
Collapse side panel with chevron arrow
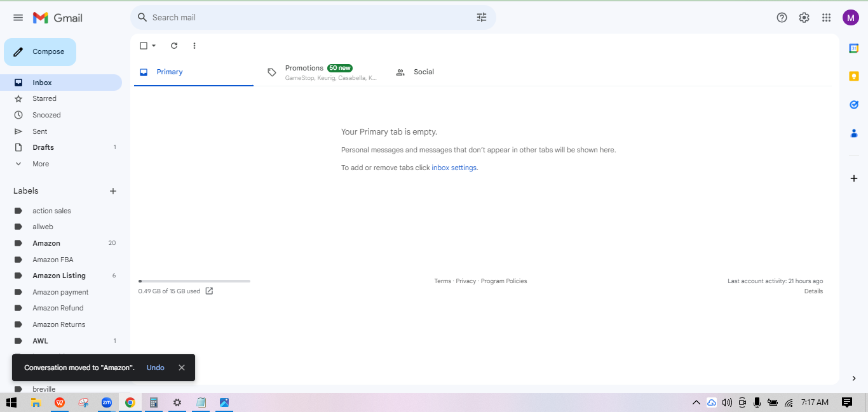coord(854,378)
